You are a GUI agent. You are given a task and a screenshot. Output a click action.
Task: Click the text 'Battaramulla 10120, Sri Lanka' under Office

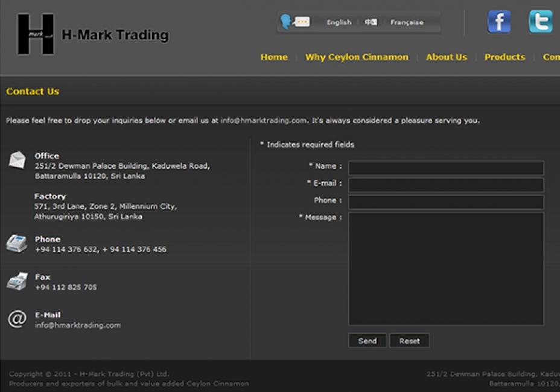(90, 176)
